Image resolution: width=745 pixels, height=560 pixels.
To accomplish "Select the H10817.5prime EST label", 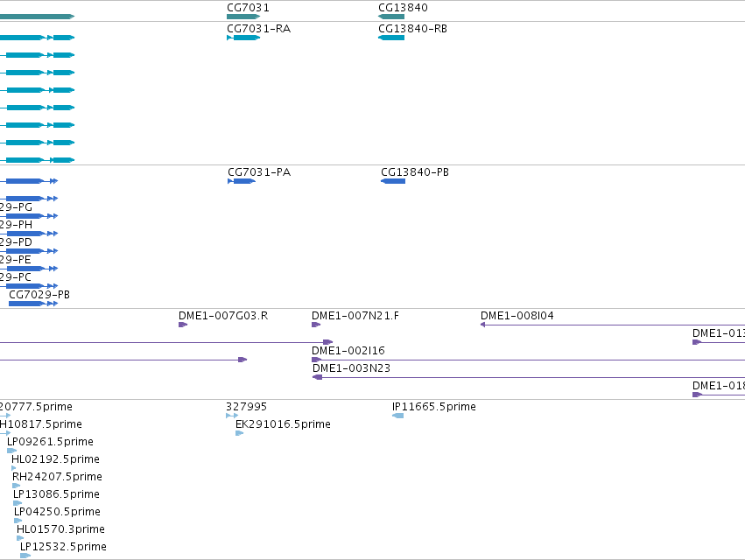I will (x=41, y=424).
